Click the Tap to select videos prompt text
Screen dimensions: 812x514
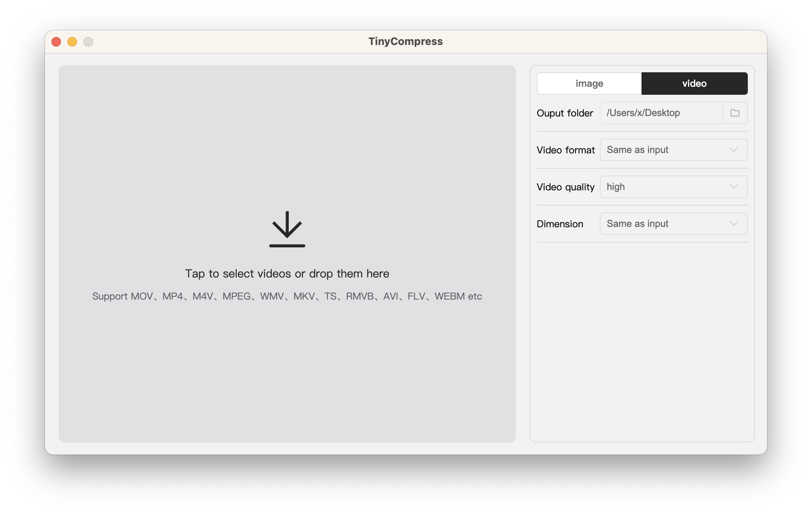point(286,273)
